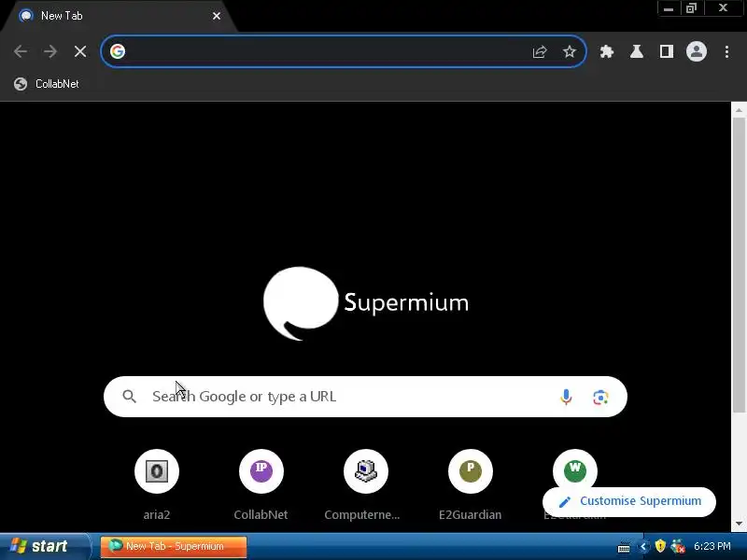
Task: Expand hidden tray icons arrow
Action: pos(643,547)
